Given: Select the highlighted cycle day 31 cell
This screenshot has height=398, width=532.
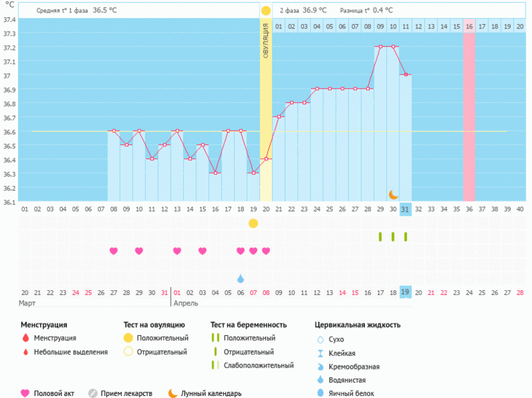Looking at the screenshot, I should click(x=406, y=209).
